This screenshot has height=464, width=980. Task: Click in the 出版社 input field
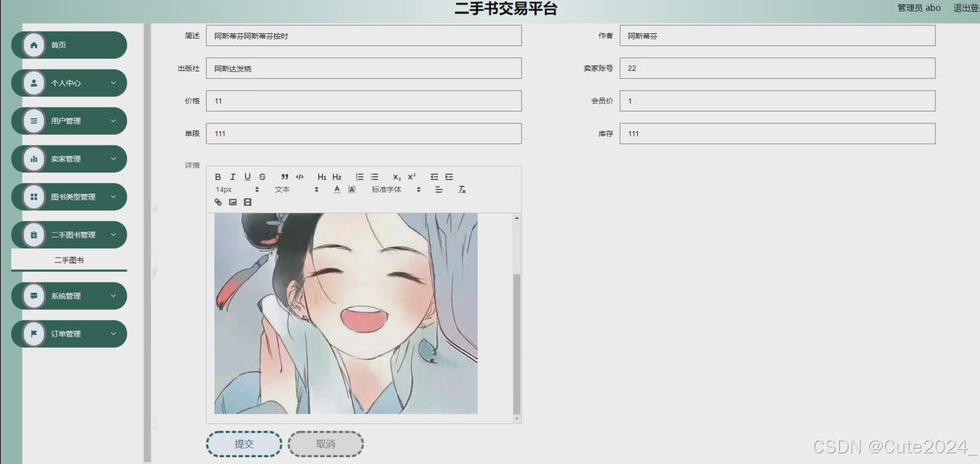(x=364, y=68)
